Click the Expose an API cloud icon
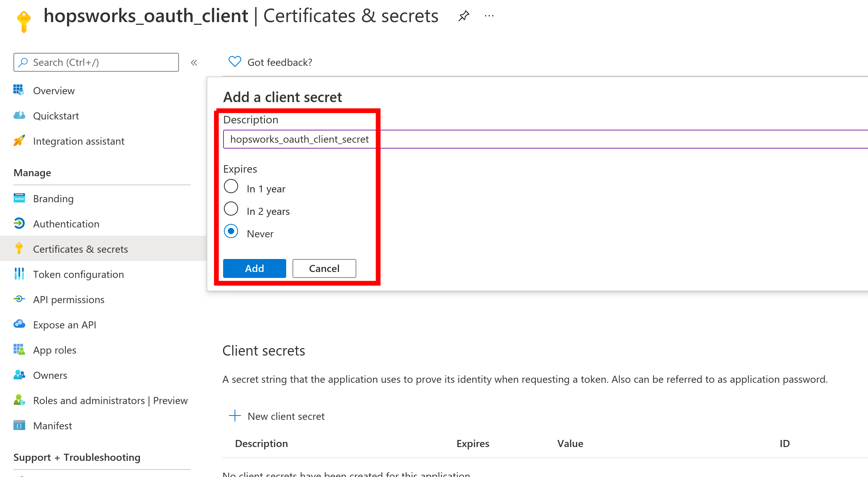Viewport: 868px width, 477px height. click(x=19, y=324)
